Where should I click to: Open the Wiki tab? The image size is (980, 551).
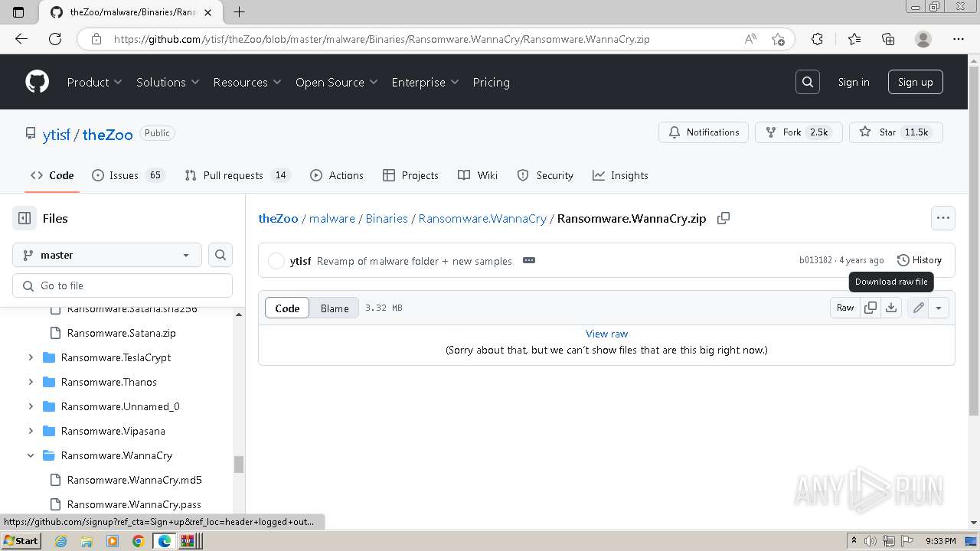click(478, 175)
